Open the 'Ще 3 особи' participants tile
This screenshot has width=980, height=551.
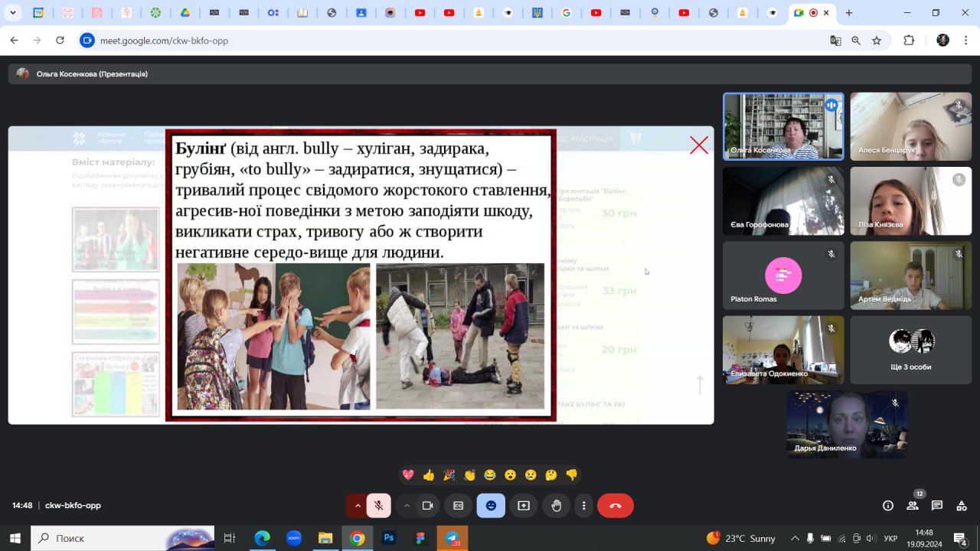click(910, 350)
